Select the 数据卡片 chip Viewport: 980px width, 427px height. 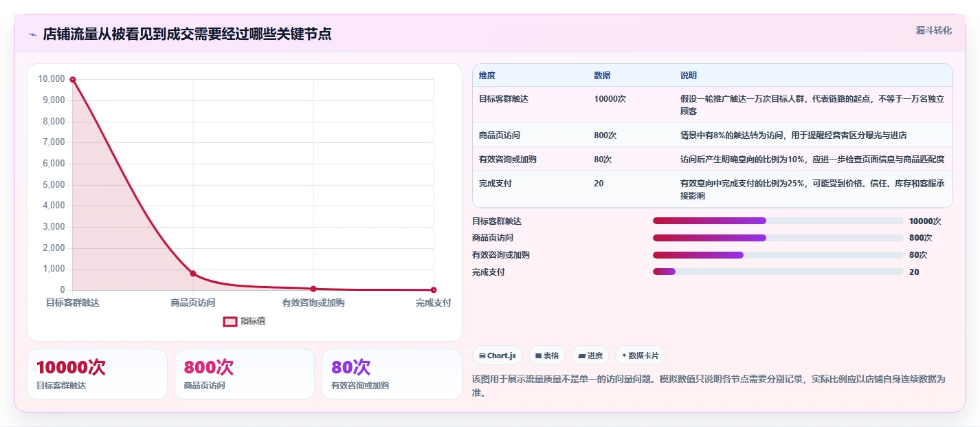pyautogui.click(x=641, y=355)
